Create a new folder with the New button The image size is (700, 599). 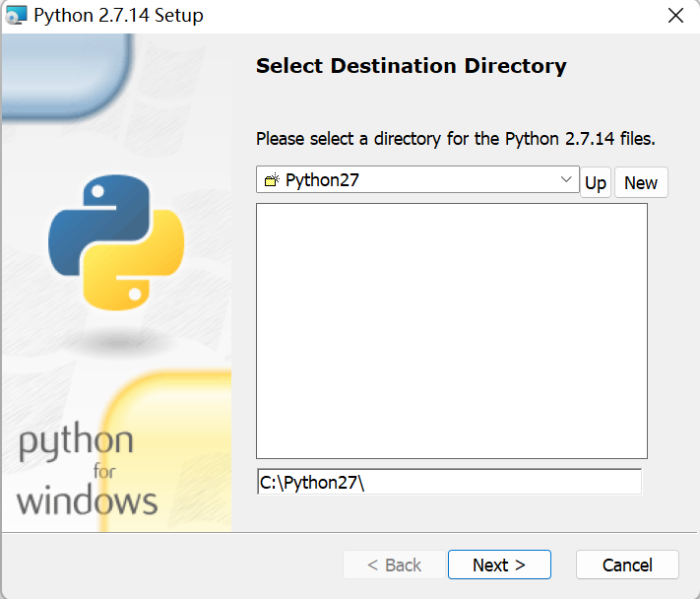[x=641, y=182]
